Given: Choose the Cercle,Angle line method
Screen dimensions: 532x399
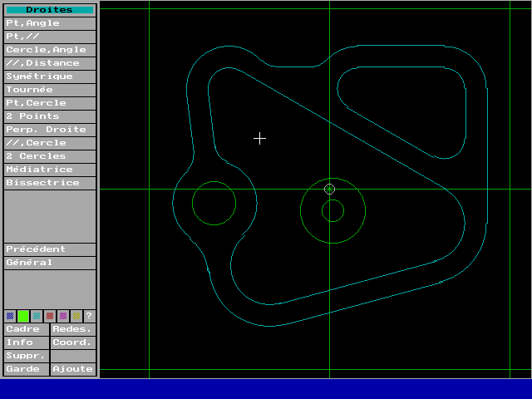Looking at the screenshot, I should point(50,50).
